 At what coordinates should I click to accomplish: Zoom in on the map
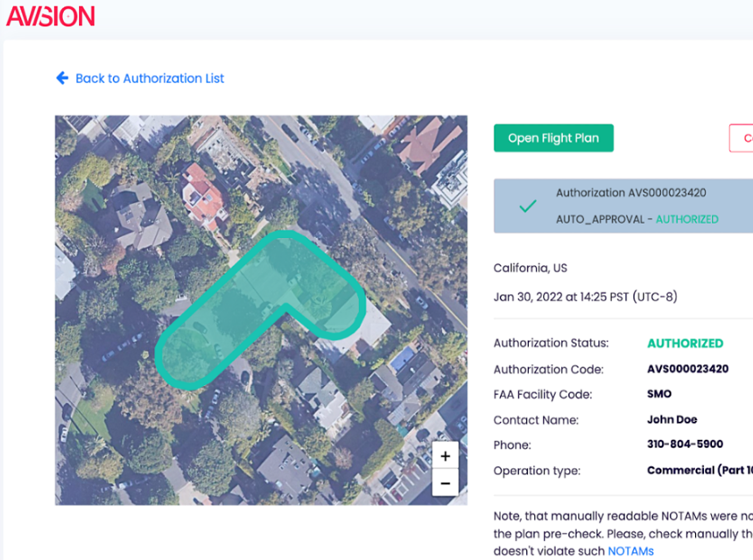pyautogui.click(x=445, y=455)
